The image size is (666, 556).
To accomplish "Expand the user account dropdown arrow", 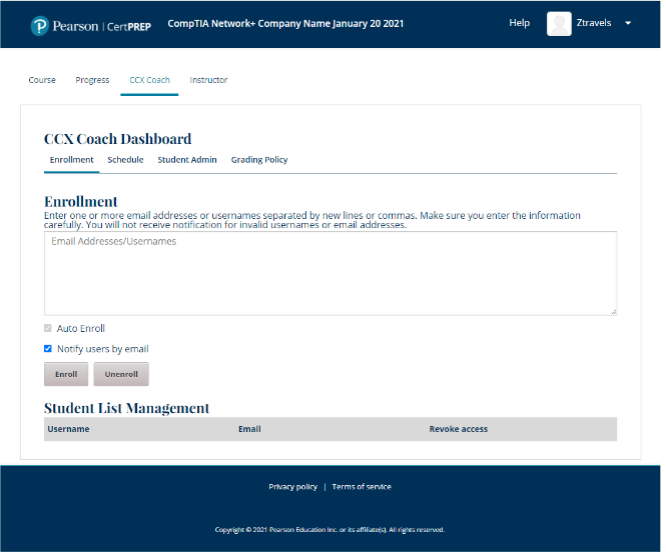I will coord(628,24).
